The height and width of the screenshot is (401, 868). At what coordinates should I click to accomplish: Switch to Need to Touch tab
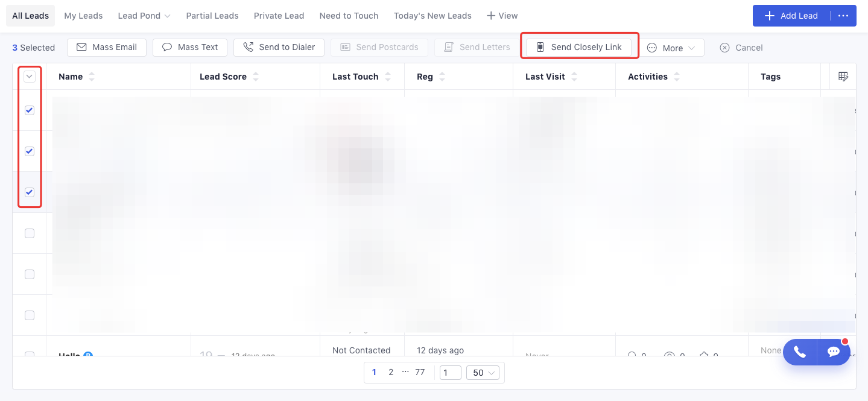coord(349,16)
